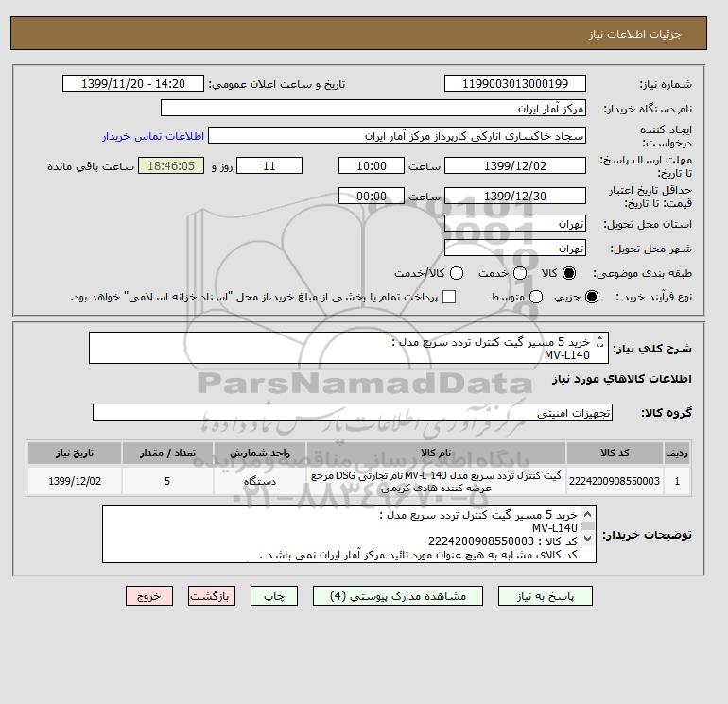This screenshot has height=704, width=728.
Task: Select the خدمت radio button
Action: coord(520,273)
